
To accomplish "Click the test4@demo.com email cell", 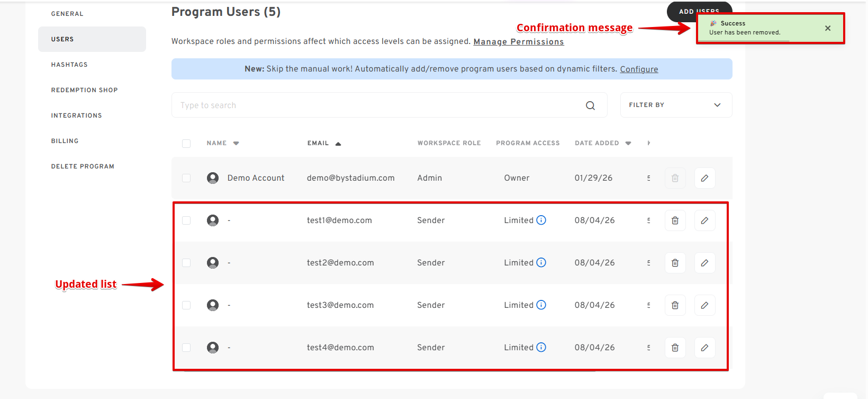I will click(340, 348).
